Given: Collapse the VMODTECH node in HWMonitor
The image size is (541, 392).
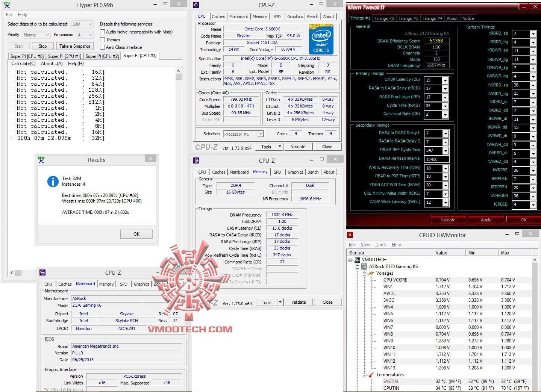Looking at the screenshot, I should click(350, 260).
